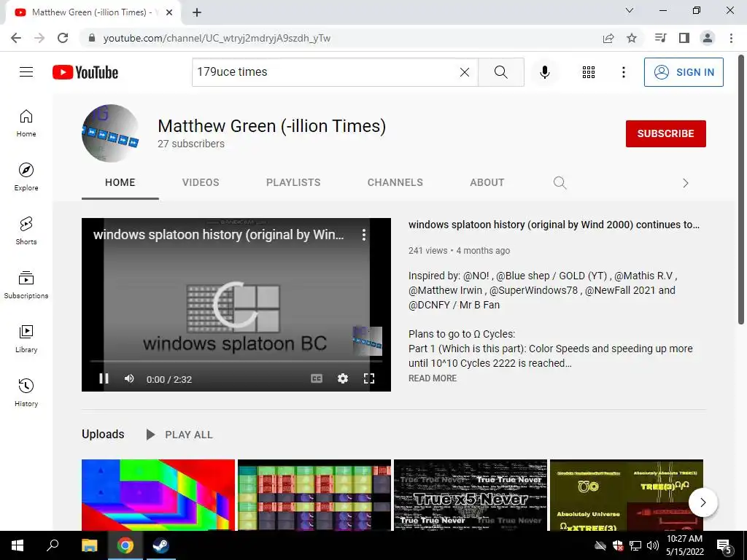Share this page from the address bar
Image resolution: width=747 pixels, height=560 pixels.
click(608, 38)
